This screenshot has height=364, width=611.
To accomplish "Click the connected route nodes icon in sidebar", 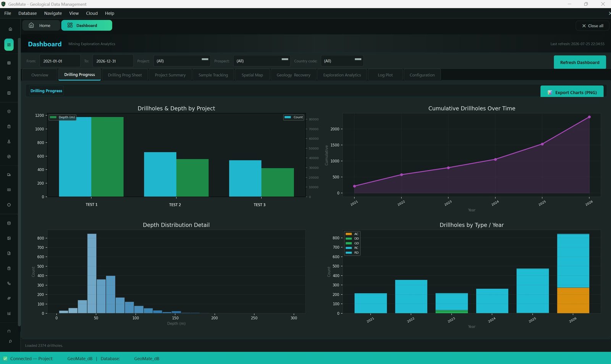I will tap(9, 283).
